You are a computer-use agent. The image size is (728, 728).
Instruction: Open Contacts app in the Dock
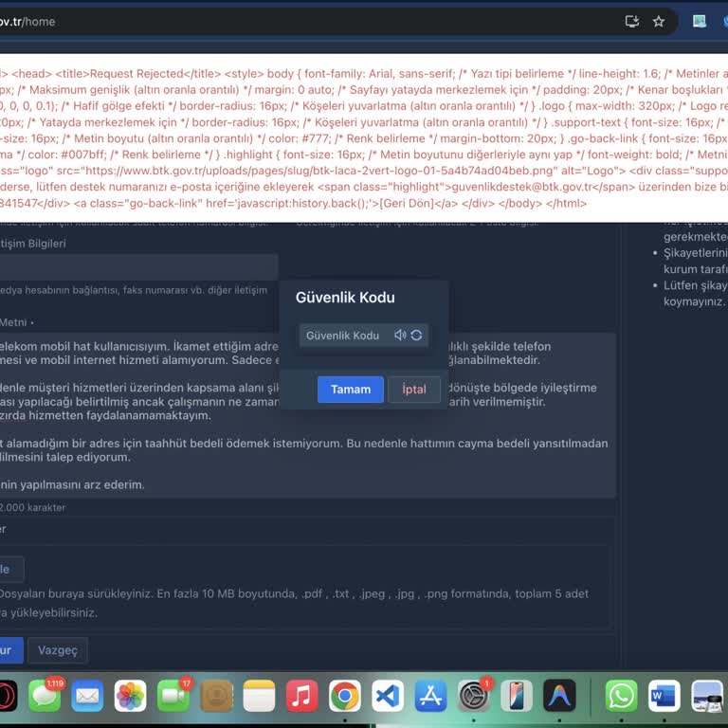click(216, 696)
